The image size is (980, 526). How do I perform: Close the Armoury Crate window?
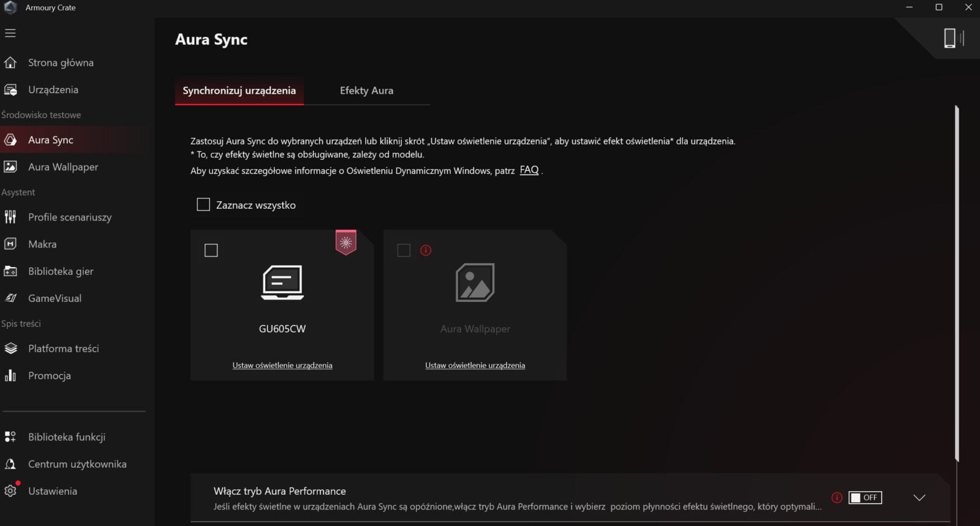click(x=968, y=7)
